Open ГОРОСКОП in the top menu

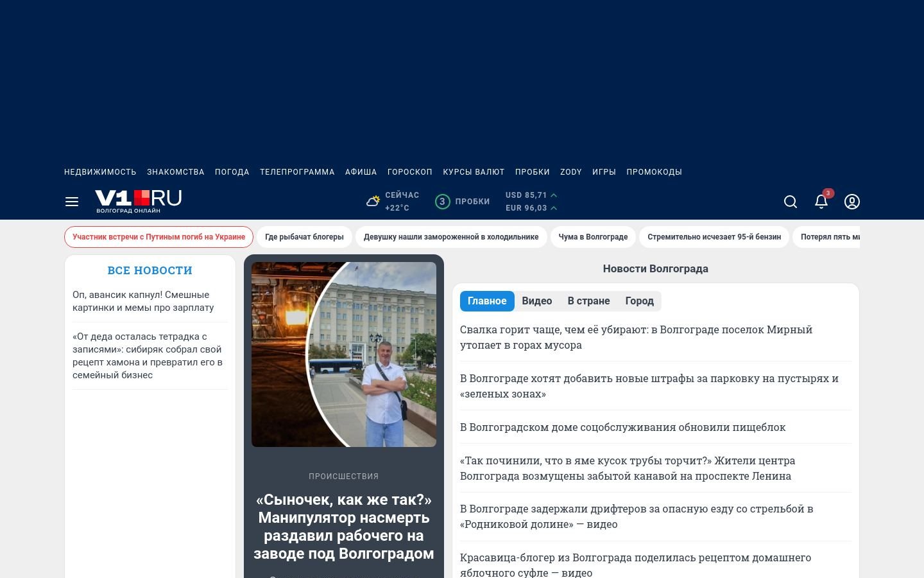click(x=410, y=172)
